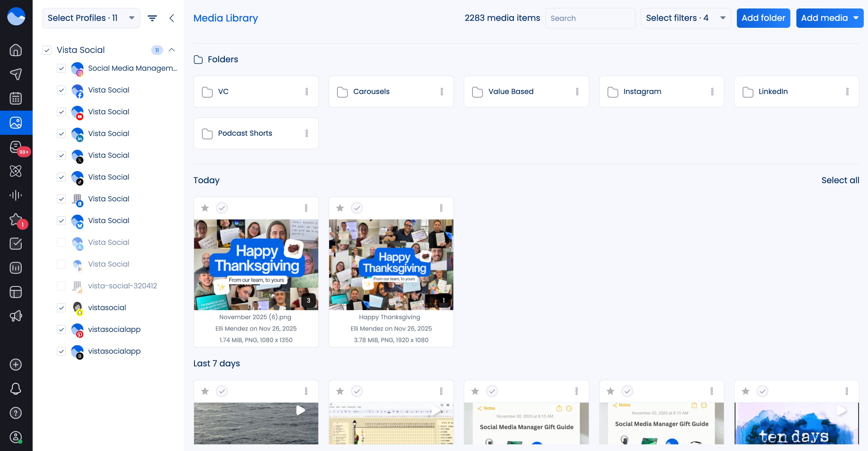
Task: Open the Select filters dropdown
Action: [x=685, y=18]
